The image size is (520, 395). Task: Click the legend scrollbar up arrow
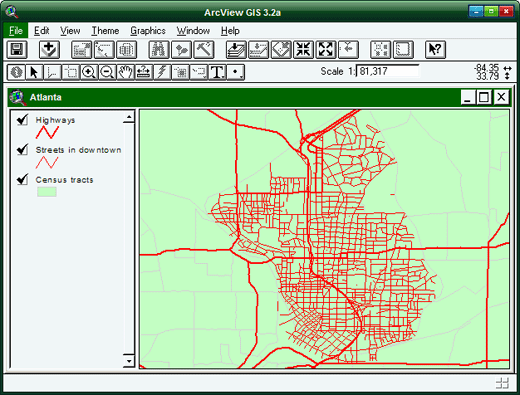coord(129,117)
